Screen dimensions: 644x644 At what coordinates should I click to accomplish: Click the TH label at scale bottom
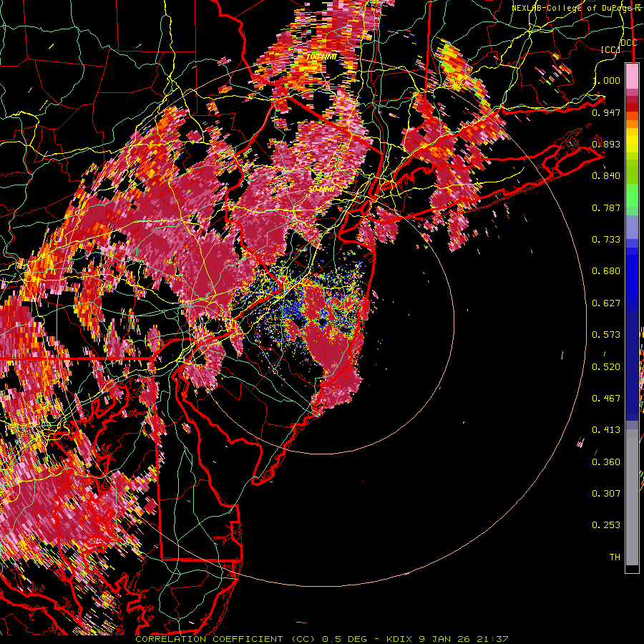coord(615,557)
